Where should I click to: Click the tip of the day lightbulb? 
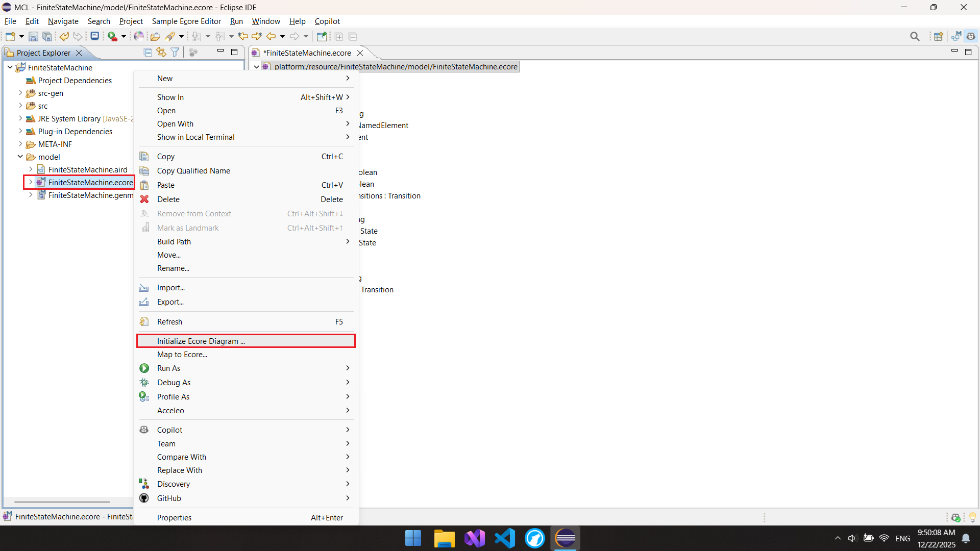tap(972, 517)
